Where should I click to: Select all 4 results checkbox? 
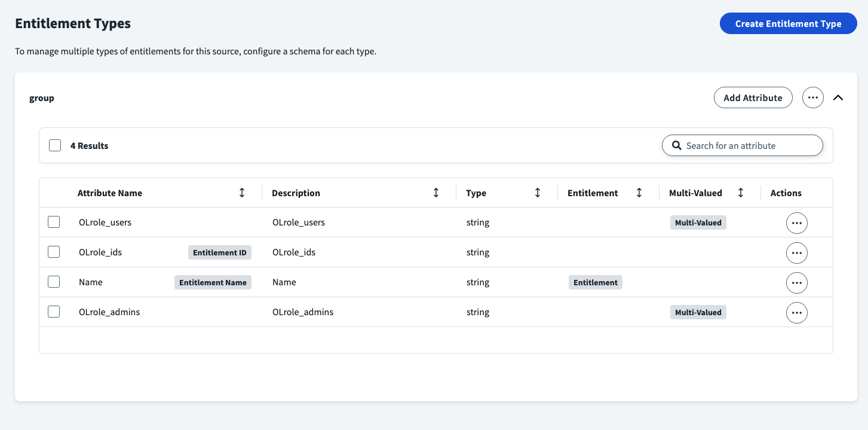(55, 145)
